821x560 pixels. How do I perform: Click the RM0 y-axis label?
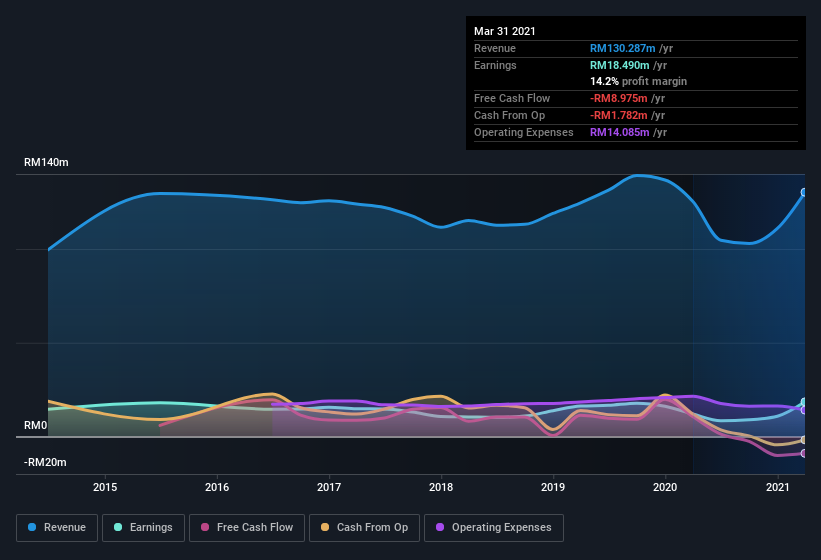click(x=36, y=425)
